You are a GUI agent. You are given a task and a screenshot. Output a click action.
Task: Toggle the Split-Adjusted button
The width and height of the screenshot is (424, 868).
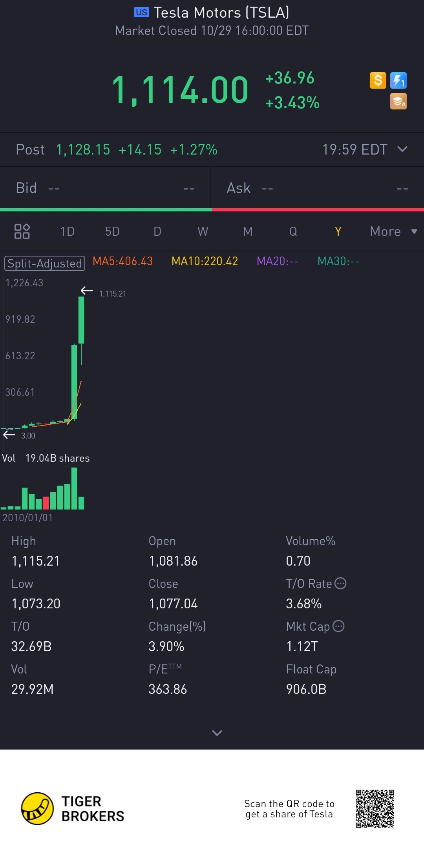[x=45, y=263]
